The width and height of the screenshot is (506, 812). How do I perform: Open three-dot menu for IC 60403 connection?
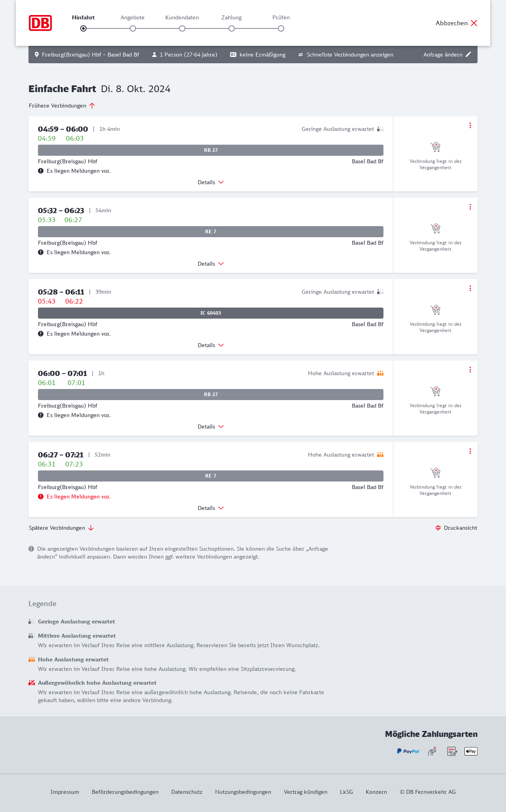[470, 288]
